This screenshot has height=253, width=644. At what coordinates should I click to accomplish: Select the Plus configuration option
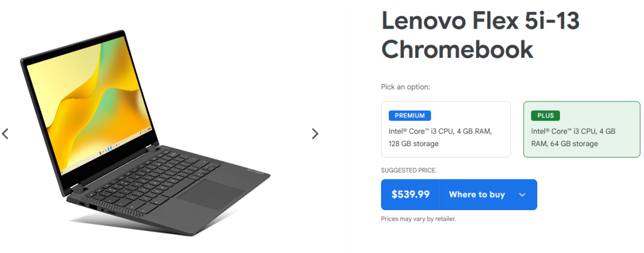(x=581, y=129)
